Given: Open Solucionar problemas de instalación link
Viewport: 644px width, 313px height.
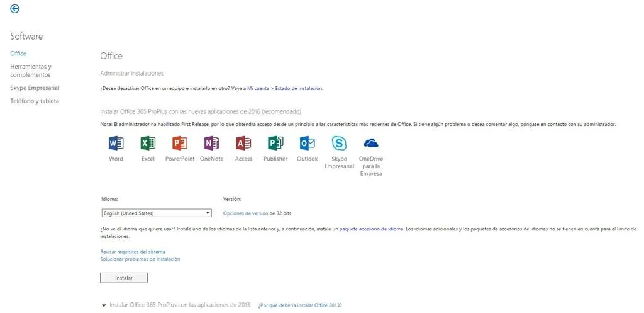Looking at the screenshot, I should coord(140,259).
